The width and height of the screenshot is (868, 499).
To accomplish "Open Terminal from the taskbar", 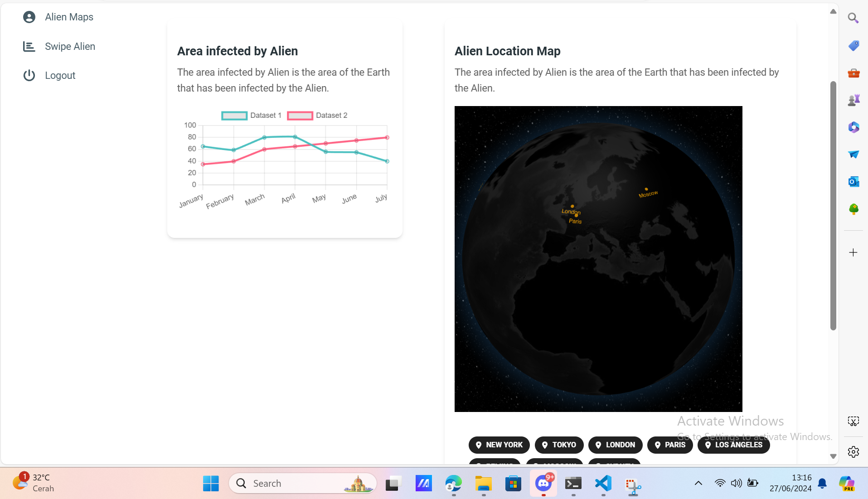I will point(573,483).
